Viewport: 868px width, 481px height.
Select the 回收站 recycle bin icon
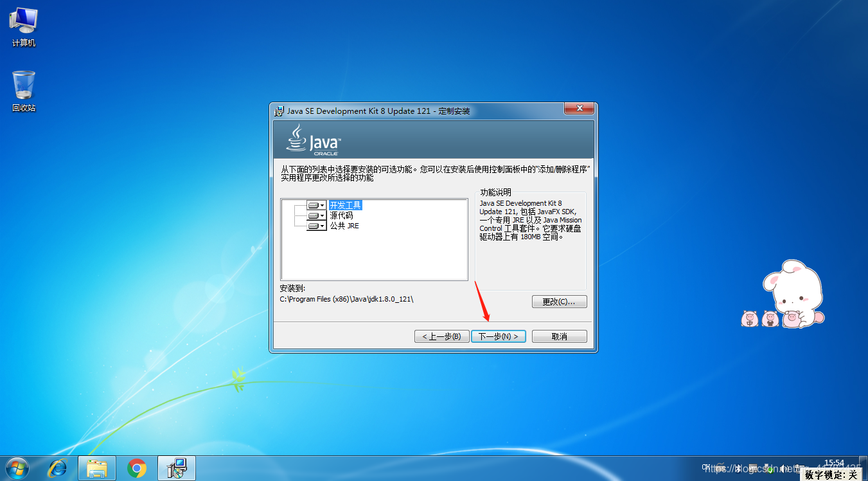pyautogui.click(x=24, y=91)
